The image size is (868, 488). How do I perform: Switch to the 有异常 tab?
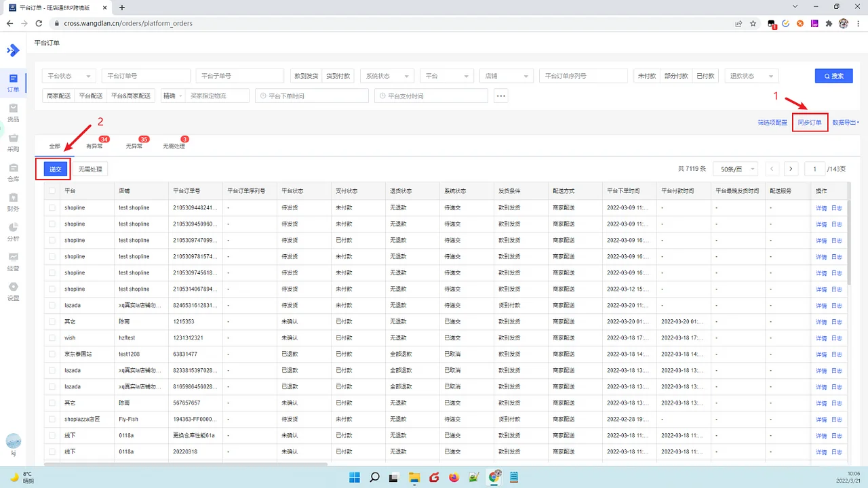click(94, 144)
